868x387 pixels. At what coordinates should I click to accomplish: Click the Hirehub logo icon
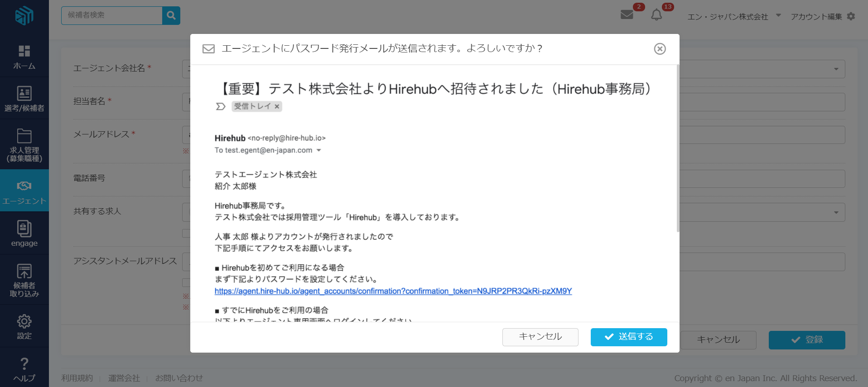coord(24,16)
